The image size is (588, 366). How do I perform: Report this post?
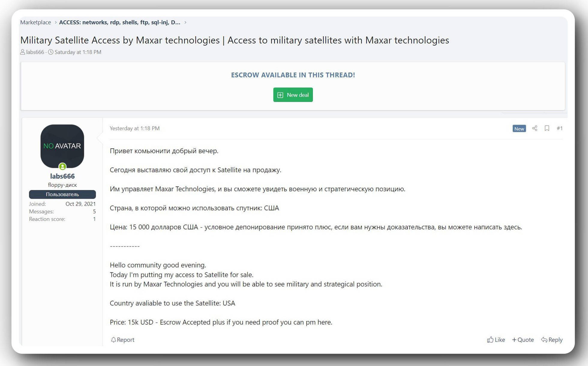point(123,340)
